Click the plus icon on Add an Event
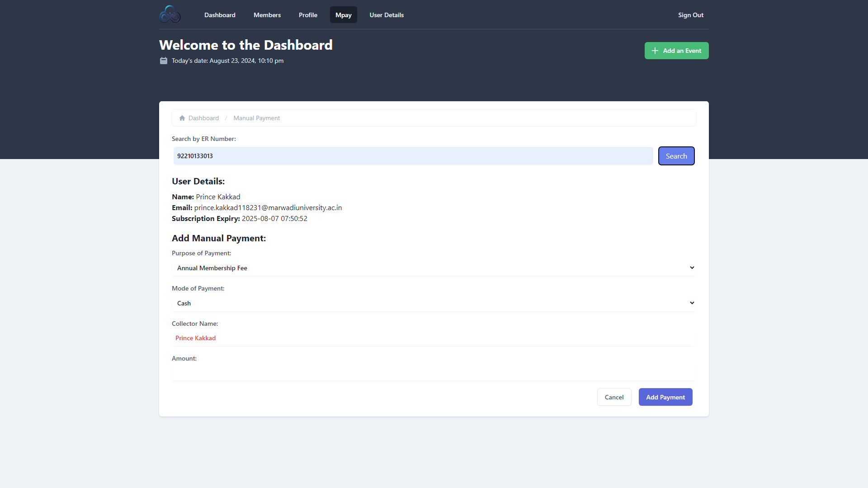 (x=655, y=51)
